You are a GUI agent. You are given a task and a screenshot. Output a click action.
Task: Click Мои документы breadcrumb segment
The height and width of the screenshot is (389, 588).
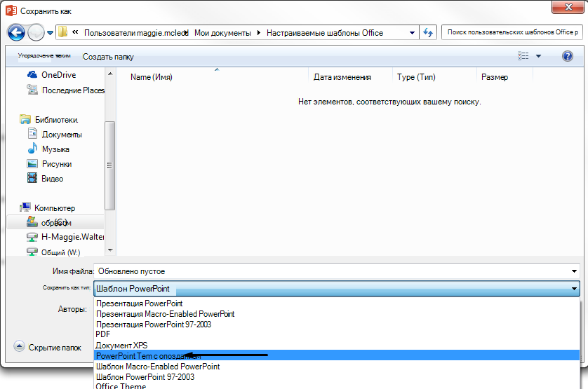(x=222, y=33)
